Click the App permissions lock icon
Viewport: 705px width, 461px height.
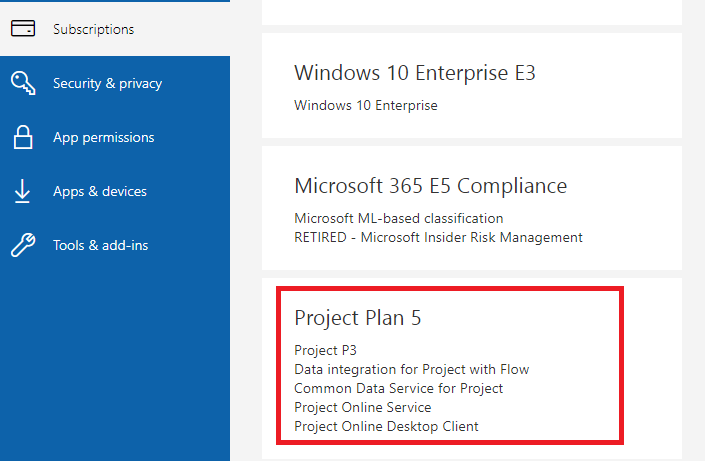click(x=23, y=137)
